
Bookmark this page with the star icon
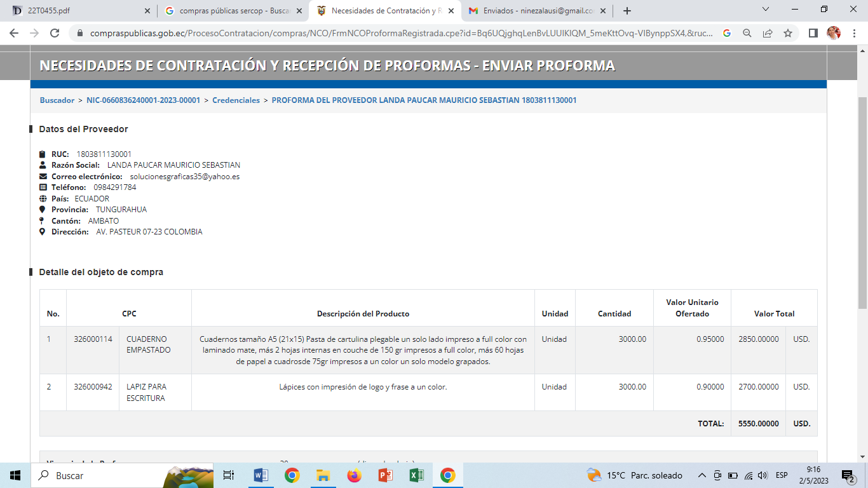click(788, 33)
